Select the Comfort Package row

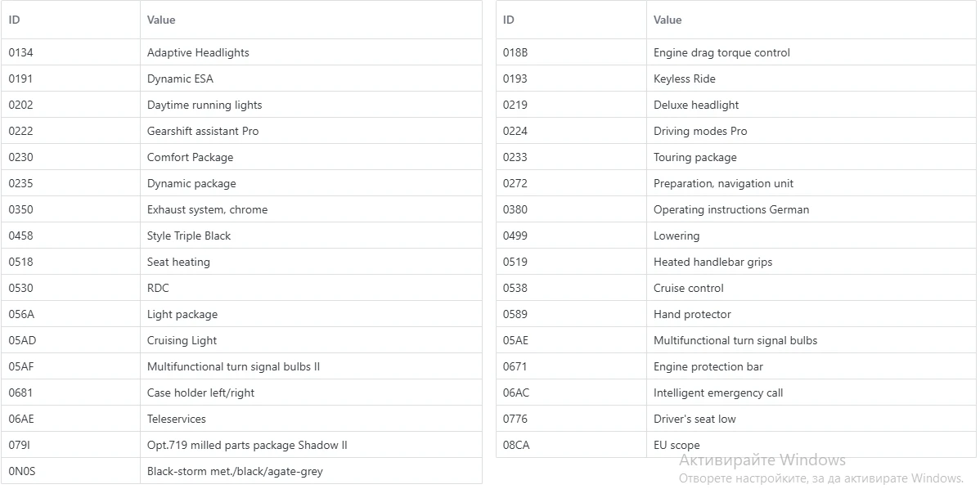(190, 157)
